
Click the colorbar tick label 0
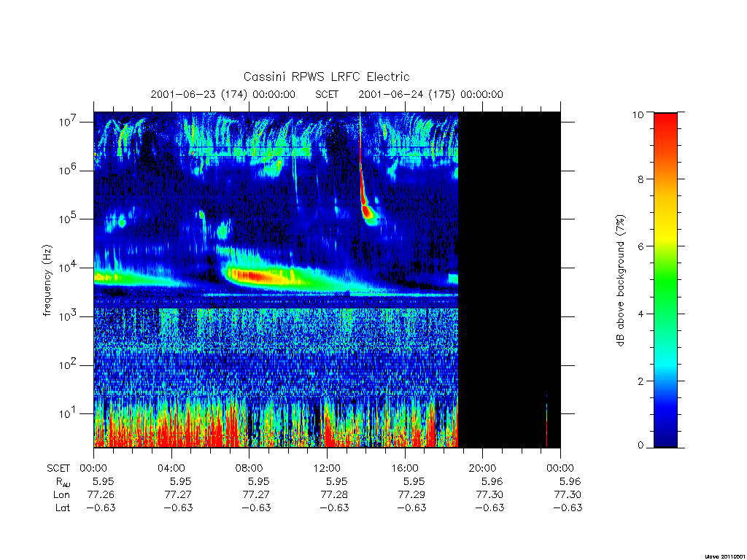(640, 446)
